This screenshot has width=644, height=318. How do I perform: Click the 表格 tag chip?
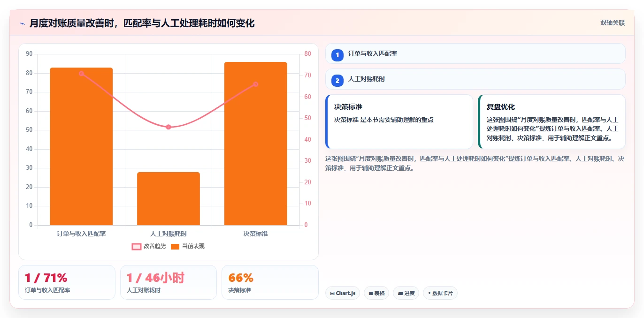(376, 293)
